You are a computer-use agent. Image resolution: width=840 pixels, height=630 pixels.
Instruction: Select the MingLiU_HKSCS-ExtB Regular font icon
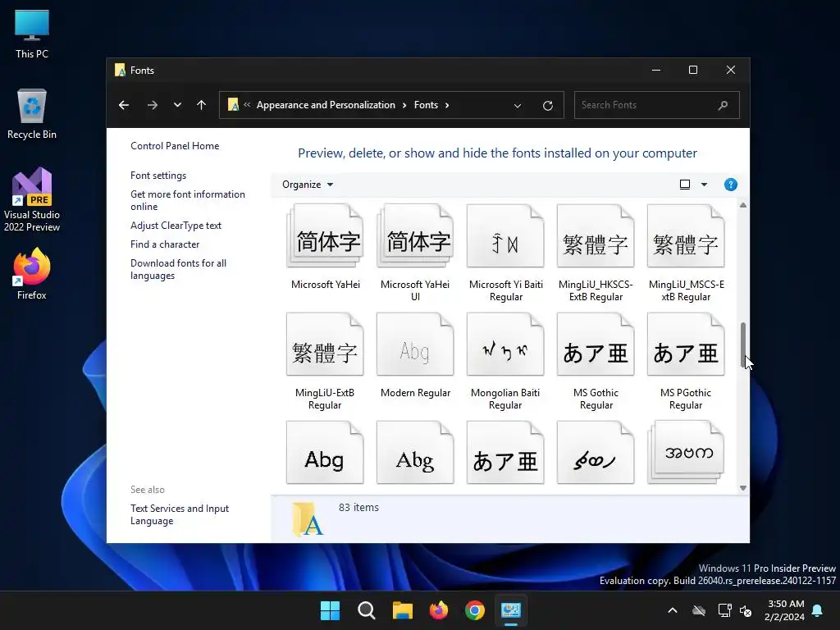coord(596,236)
